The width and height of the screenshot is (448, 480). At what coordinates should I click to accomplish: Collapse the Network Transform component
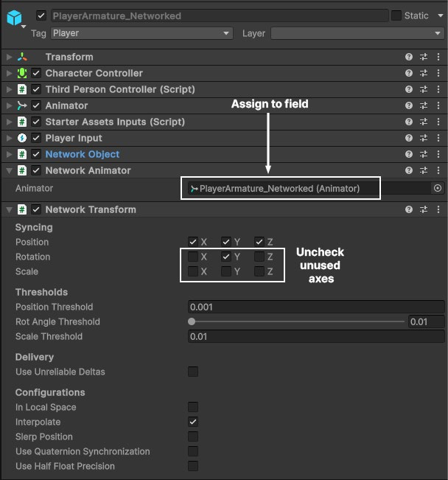click(x=9, y=210)
